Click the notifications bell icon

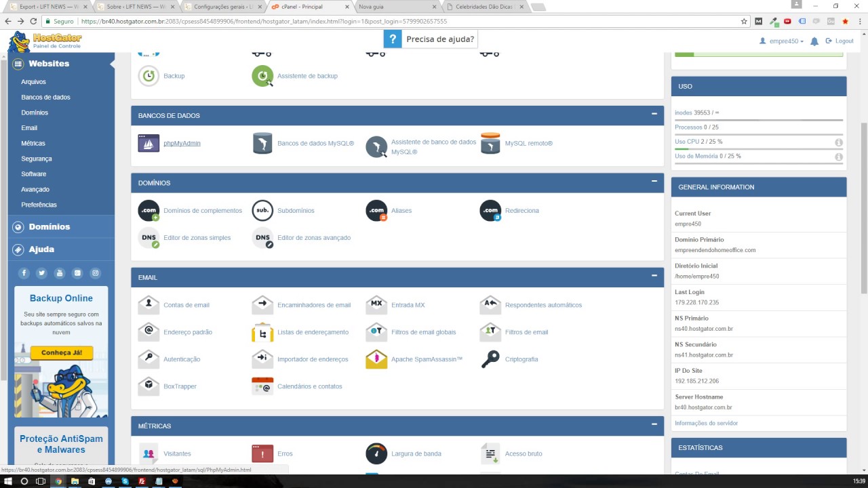coord(814,41)
